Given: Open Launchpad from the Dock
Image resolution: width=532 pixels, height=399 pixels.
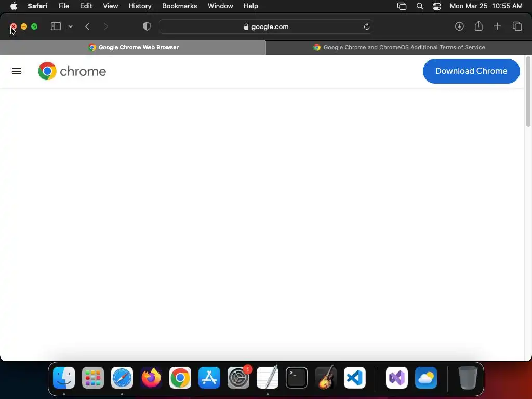Looking at the screenshot, I should (93, 378).
